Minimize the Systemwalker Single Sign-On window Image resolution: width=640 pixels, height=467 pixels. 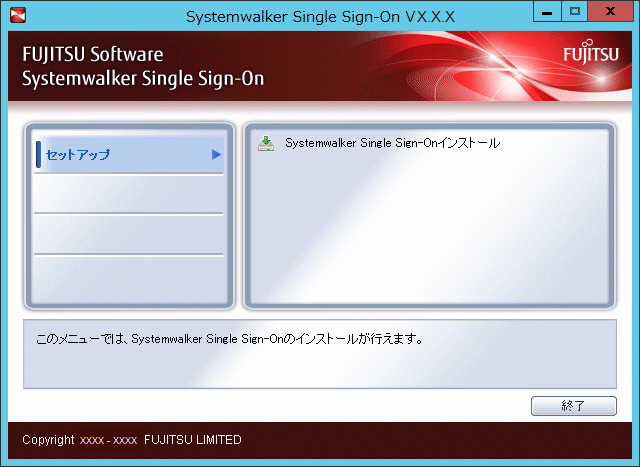point(547,11)
